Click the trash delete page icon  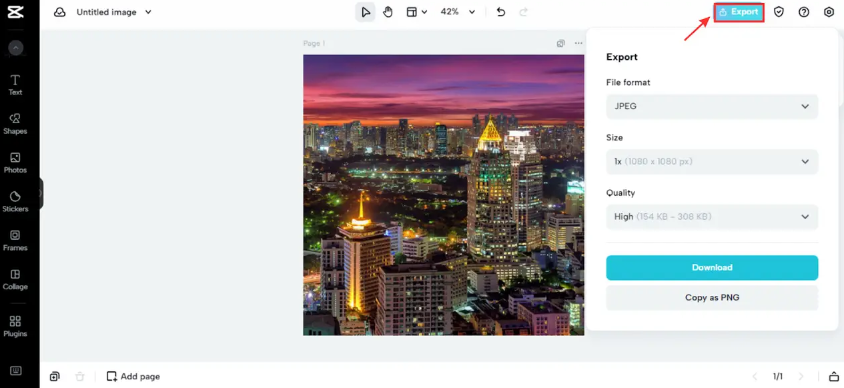(x=80, y=376)
